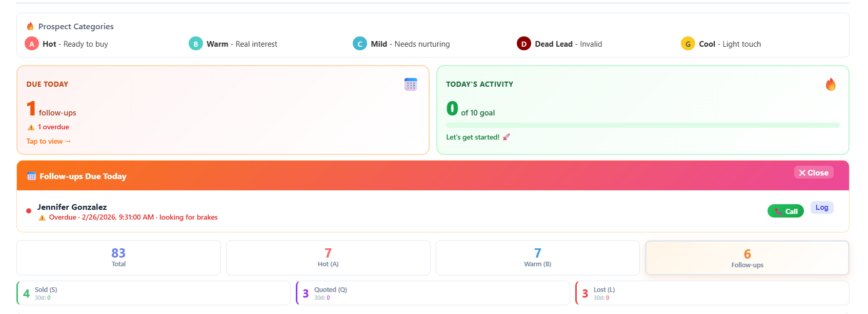
Task: Filter by Hot (A) stat card
Action: click(x=328, y=258)
